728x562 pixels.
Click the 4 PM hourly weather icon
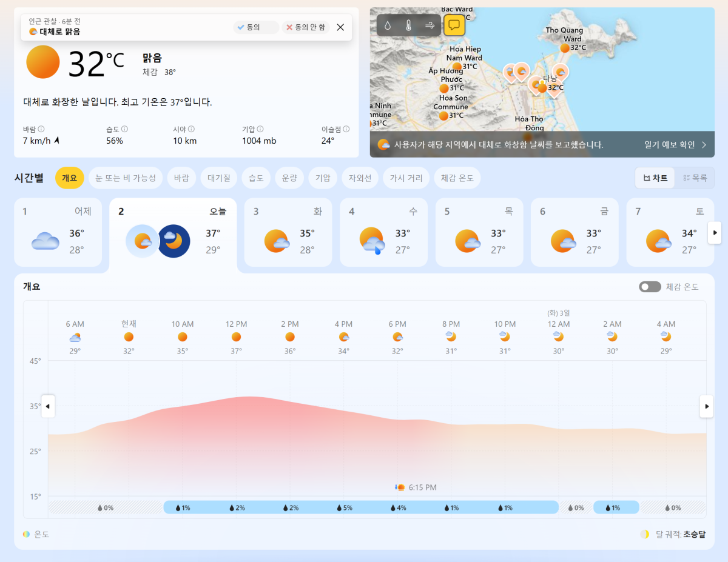[343, 337]
